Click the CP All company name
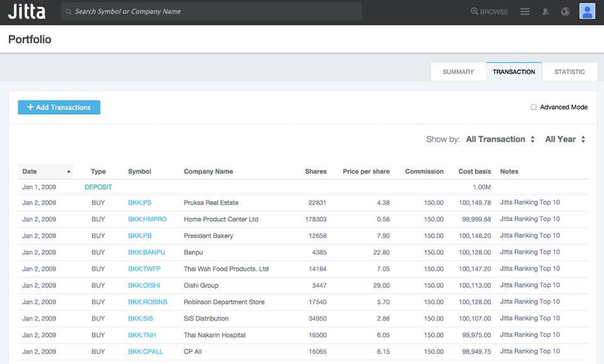The image size is (604, 364). [x=193, y=351]
